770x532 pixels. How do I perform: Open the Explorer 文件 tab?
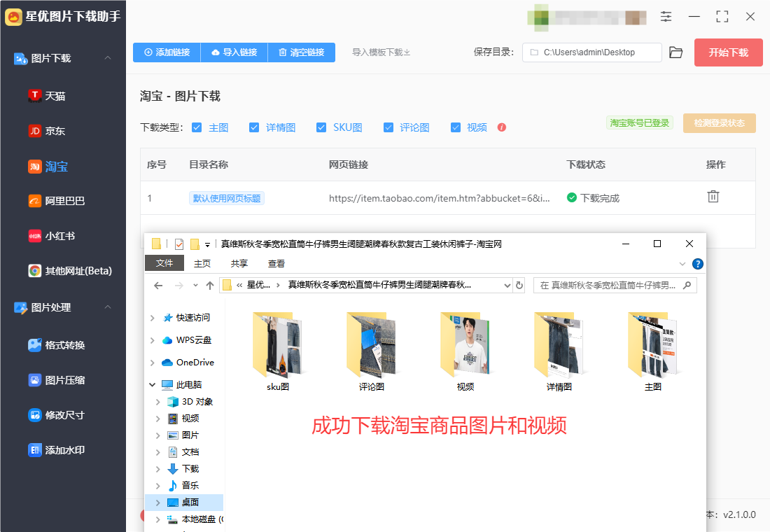[164, 263]
